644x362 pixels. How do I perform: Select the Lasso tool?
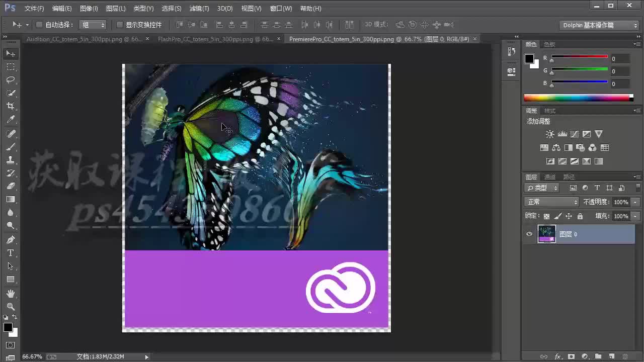click(x=11, y=79)
